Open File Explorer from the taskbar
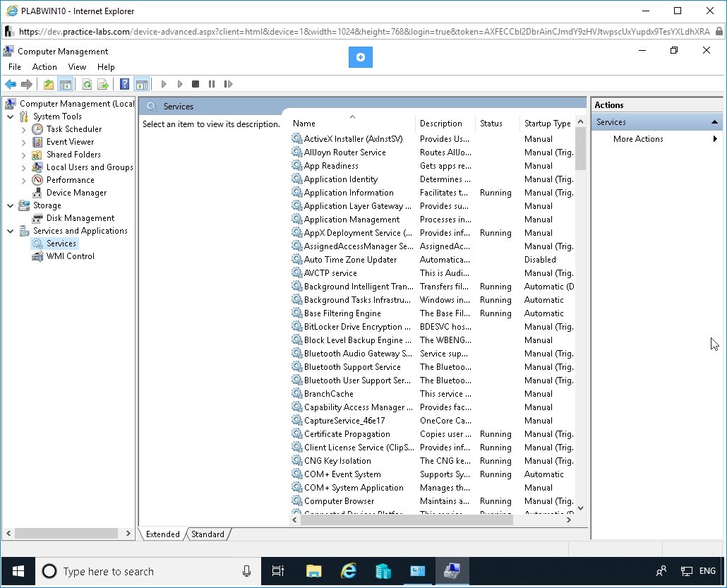 [314, 571]
